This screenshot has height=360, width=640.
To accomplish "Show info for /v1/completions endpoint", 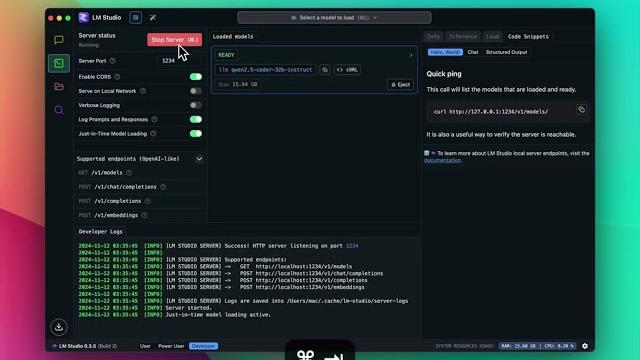I will point(148,201).
